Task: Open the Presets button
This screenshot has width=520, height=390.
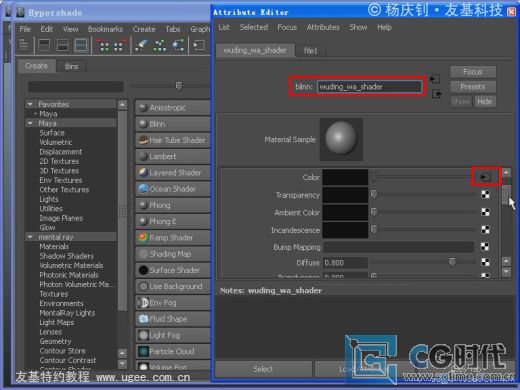Action: 473,87
